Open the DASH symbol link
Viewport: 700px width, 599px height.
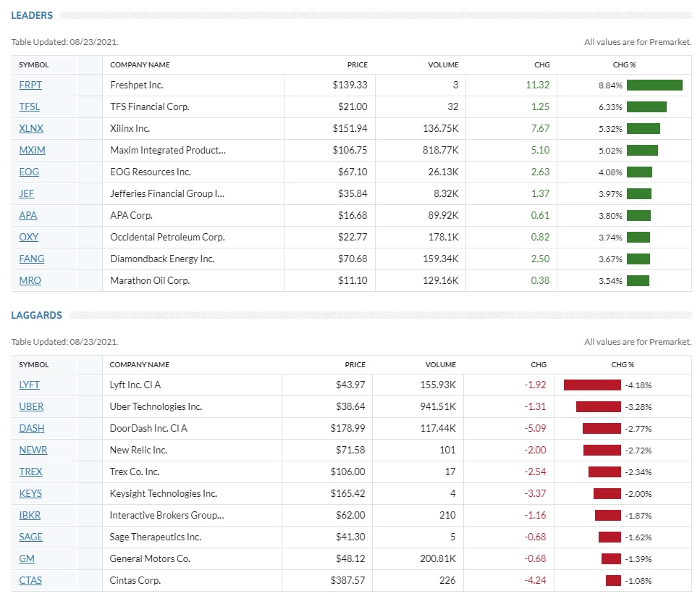click(x=32, y=428)
